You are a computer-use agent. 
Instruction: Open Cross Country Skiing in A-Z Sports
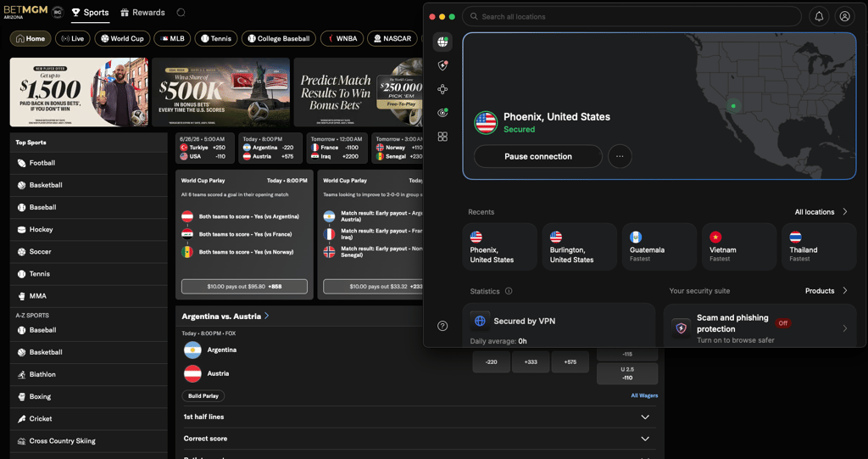88,440
